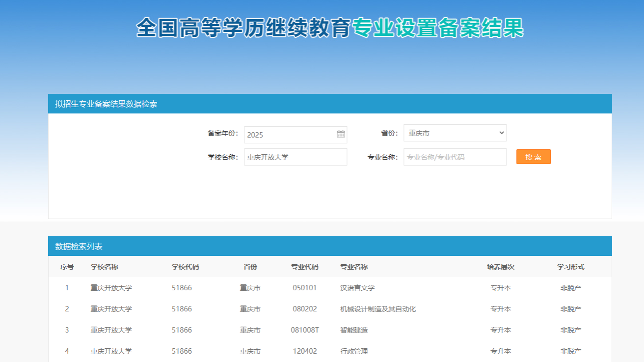The height and width of the screenshot is (362, 644).
Task: Click the 培养层次 column header
Action: 500,267
